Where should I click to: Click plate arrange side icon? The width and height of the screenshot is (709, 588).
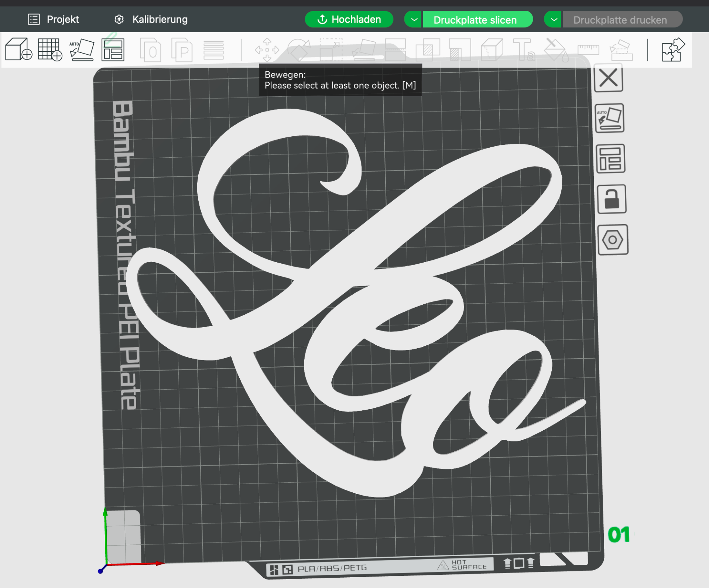tap(610, 159)
